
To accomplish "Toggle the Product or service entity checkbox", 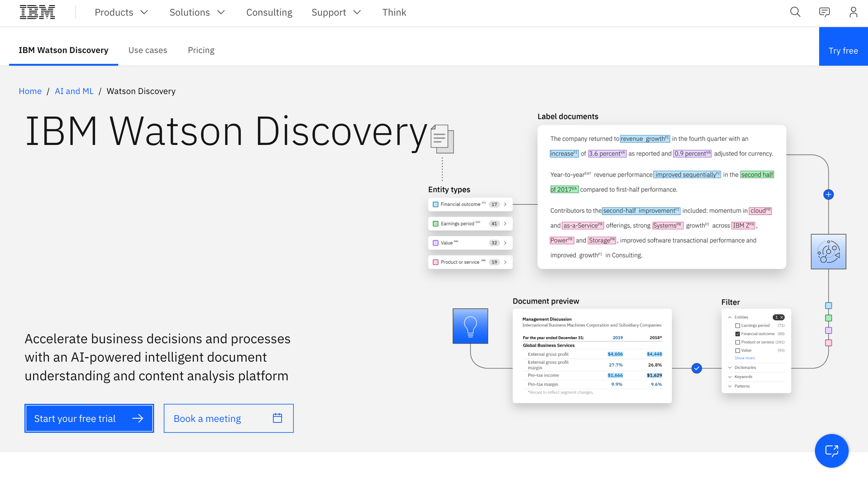I will point(436,262).
